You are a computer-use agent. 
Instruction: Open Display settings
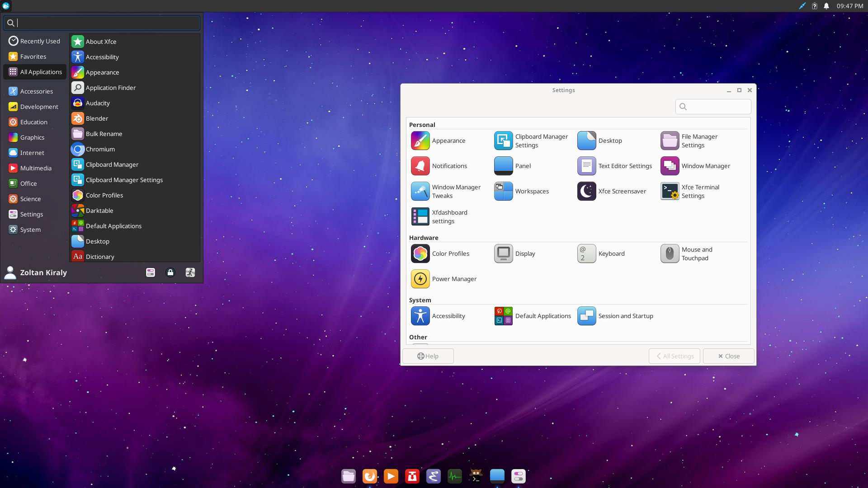515,254
